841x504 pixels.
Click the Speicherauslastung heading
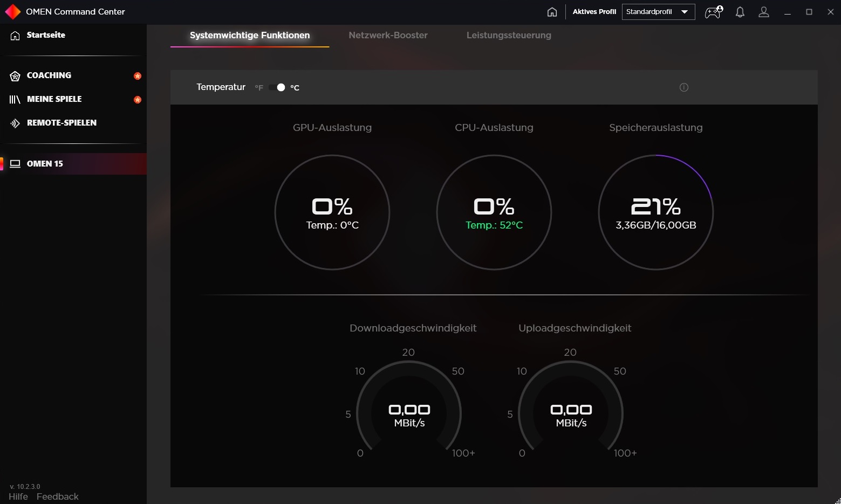tap(656, 128)
